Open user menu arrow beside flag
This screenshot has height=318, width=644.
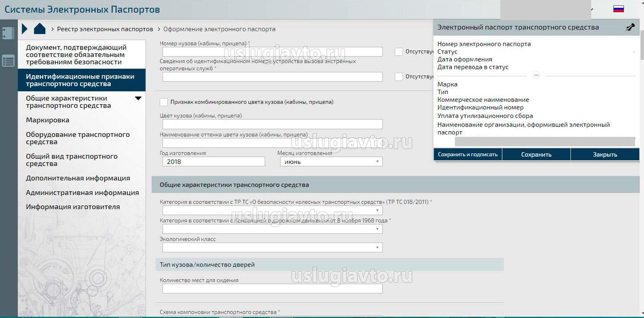tap(592, 10)
